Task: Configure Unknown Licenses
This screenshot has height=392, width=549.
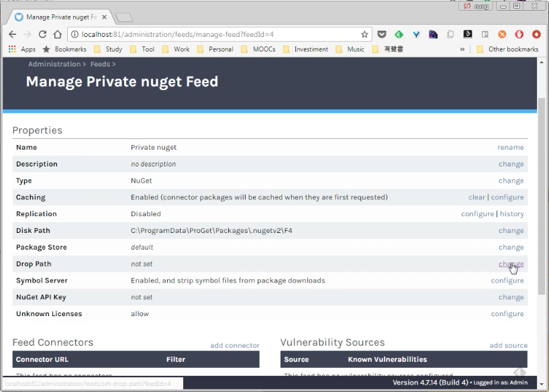Action: coord(507,314)
